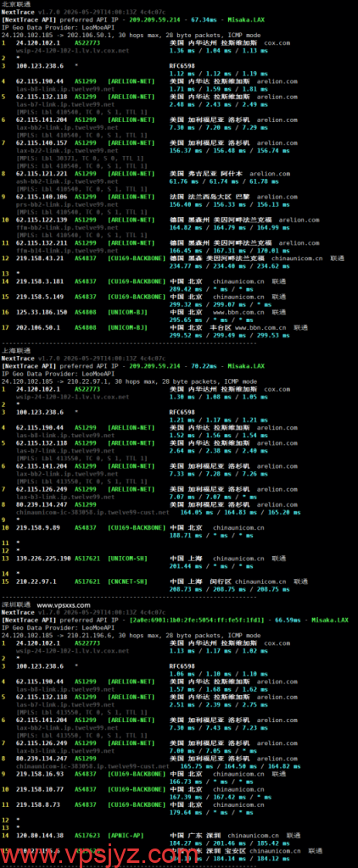Click AS17623 in the Shenzhen trace
This screenshot has height=868, width=358.
[87, 835]
